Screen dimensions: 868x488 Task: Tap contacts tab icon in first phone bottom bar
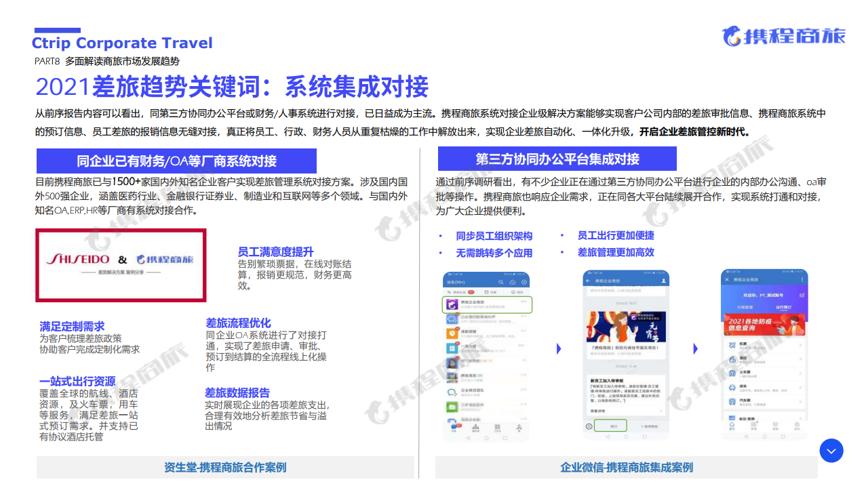tap(475, 427)
